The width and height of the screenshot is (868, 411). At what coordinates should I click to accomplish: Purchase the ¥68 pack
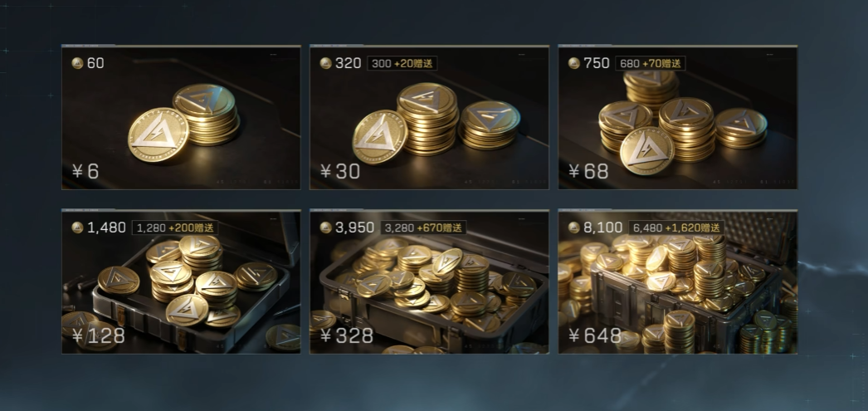click(588, 172)
